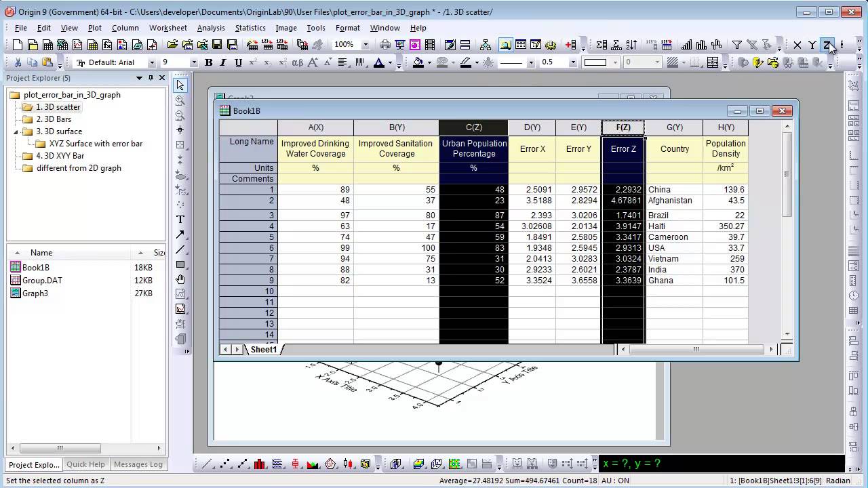Select the Text tool T icon
The height and width of the screenshot is (488, 868).
pos(180,220)
